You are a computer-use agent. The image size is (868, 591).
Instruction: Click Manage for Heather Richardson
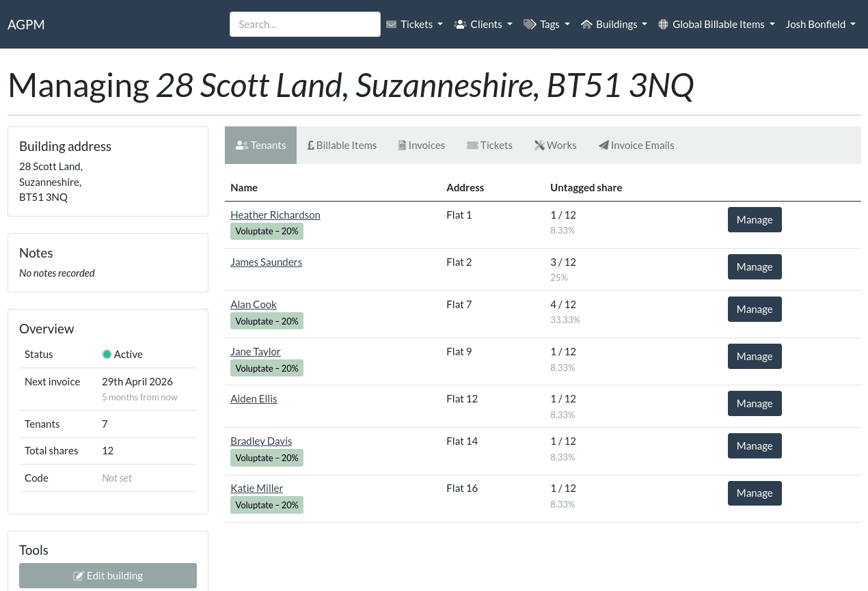tap(754, 220)
